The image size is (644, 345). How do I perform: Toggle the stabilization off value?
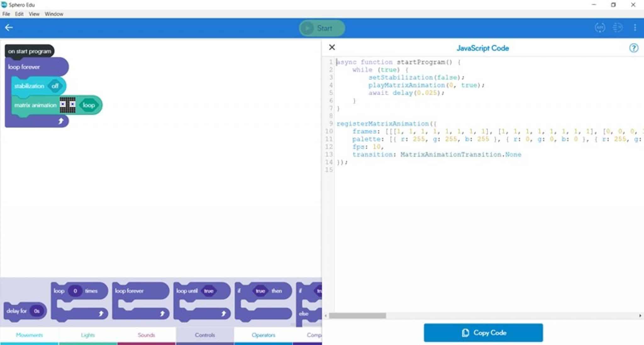(x=55, y=86)
